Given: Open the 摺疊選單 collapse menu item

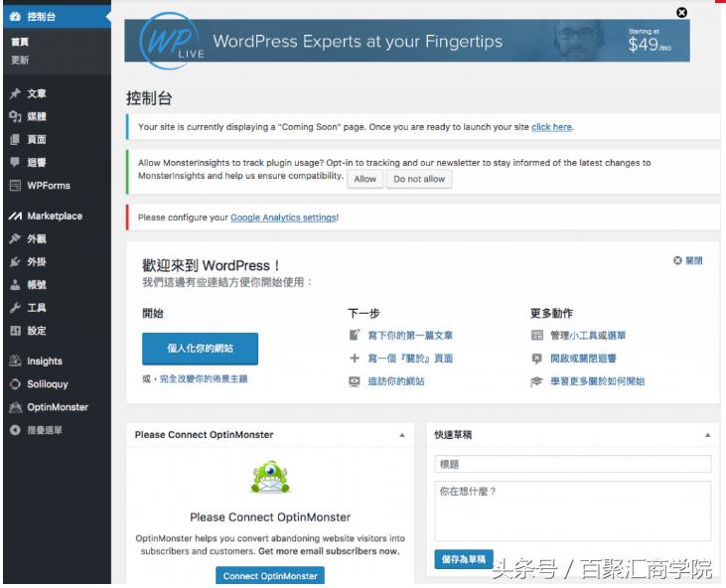Looking at the screenshot, I should (45, 430).
